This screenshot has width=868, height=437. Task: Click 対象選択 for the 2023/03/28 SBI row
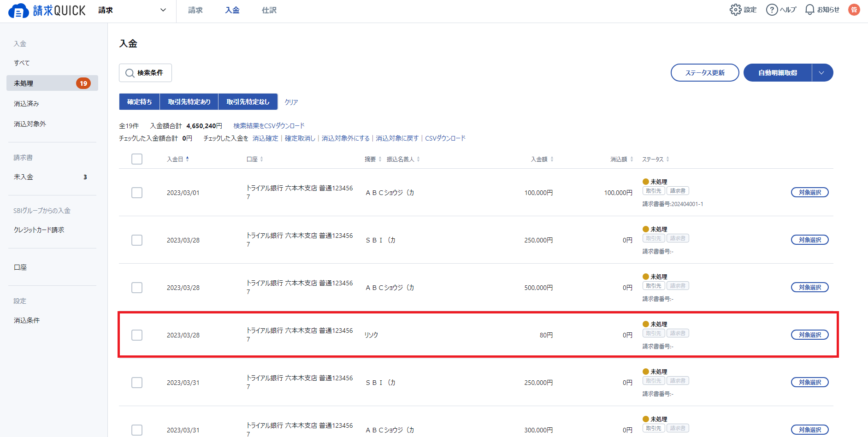pos(810,240)
